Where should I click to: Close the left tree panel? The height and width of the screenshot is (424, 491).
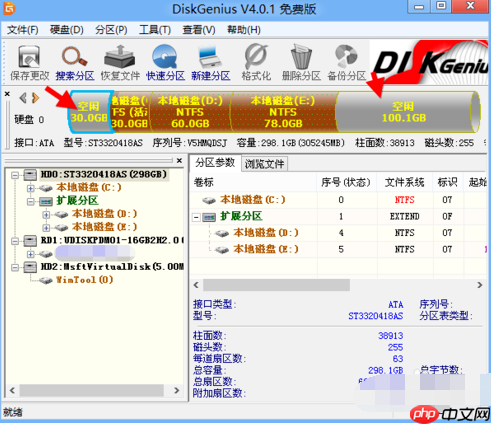coord(179,161)
